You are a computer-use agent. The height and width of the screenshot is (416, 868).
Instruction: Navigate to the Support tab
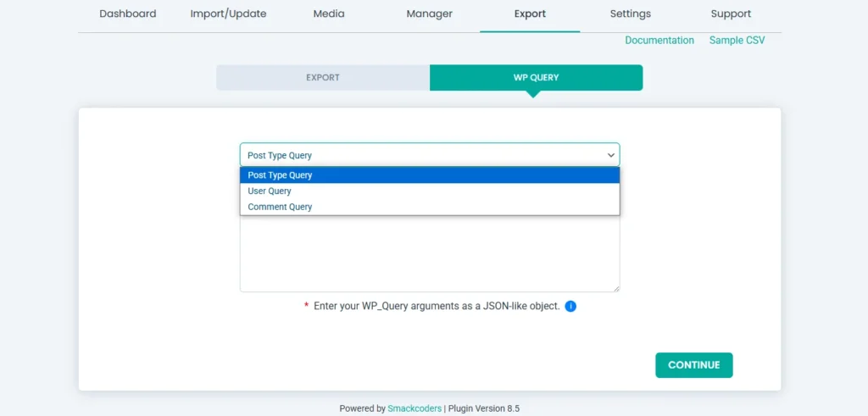(731, 14)
